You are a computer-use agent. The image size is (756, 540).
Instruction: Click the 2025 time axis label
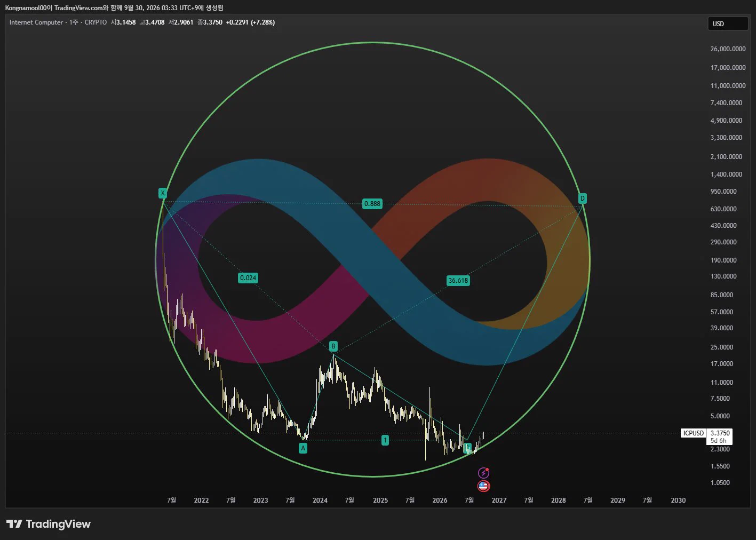(x=380, y=501)
